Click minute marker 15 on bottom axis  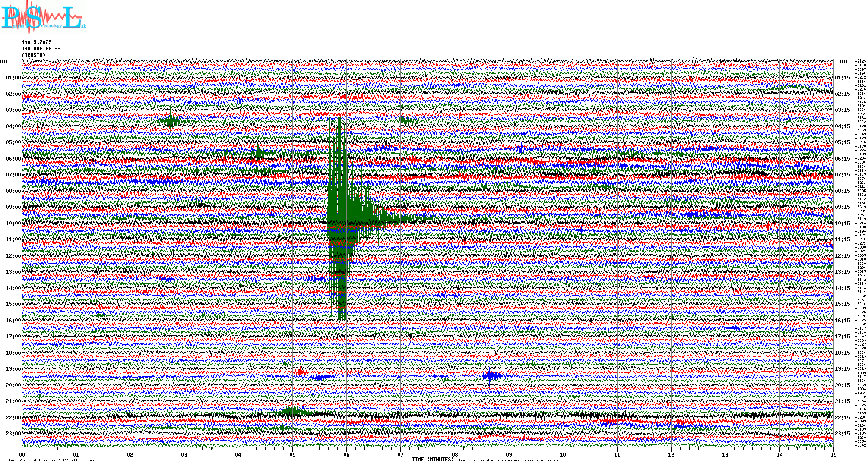coord(833,455)
